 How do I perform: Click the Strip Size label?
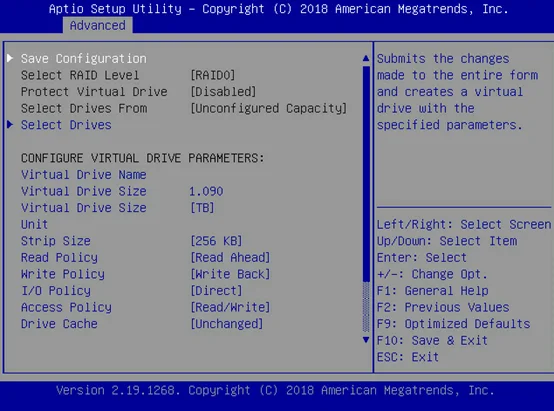pyautogui.click(x=56, y=241)
